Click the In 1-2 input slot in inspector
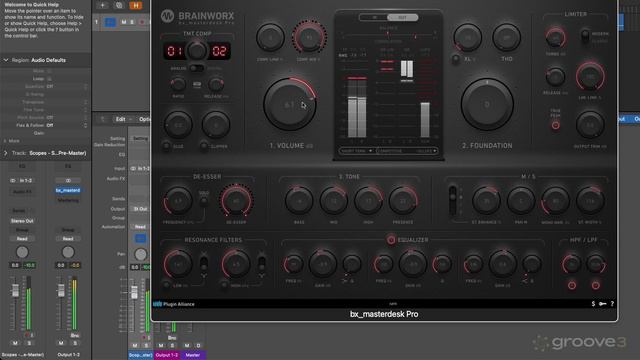The width and height of the screenshot is (640, 360). click(22, 180)
